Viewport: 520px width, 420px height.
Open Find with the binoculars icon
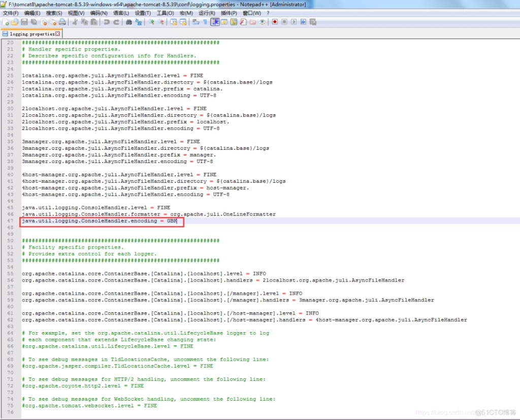pyautogui.click(x=129, y=22)
